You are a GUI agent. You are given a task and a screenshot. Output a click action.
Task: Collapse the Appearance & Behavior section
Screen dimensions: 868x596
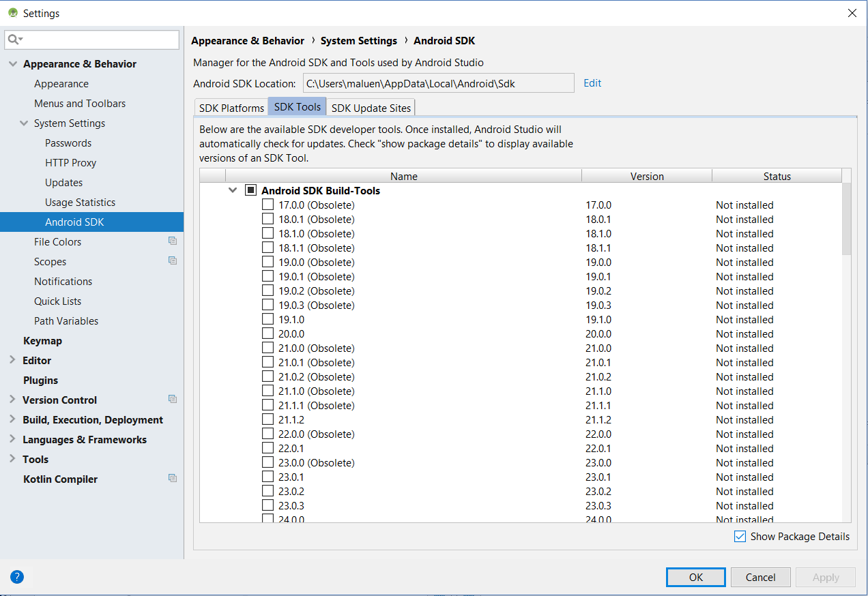coord(12,64)
